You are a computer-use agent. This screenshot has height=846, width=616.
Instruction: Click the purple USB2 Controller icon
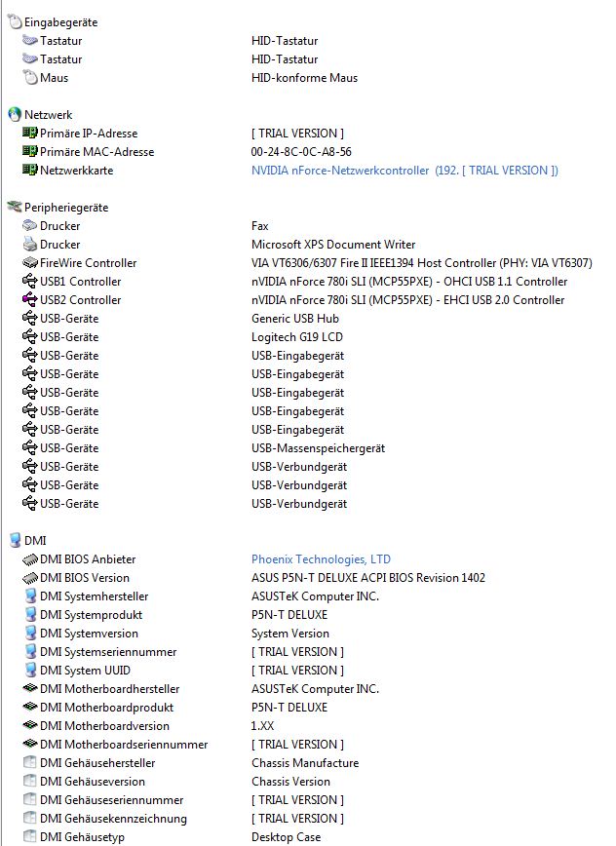(x=29, y=299)
